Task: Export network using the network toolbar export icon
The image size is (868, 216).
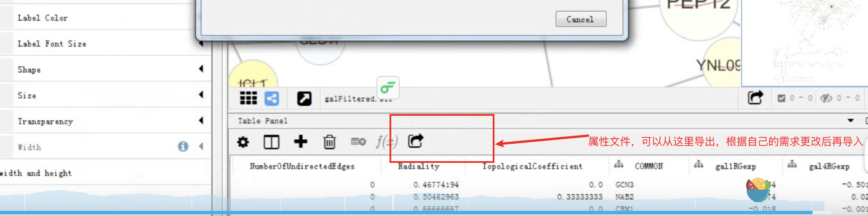Action: (755, 98)
